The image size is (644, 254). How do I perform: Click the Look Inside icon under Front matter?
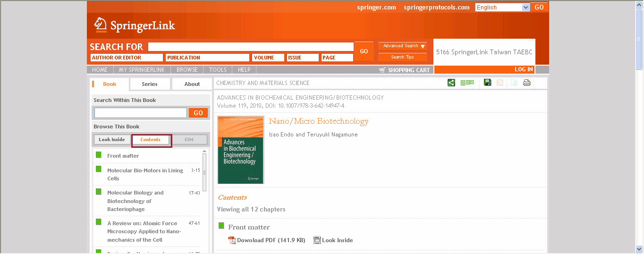point(317,240)
